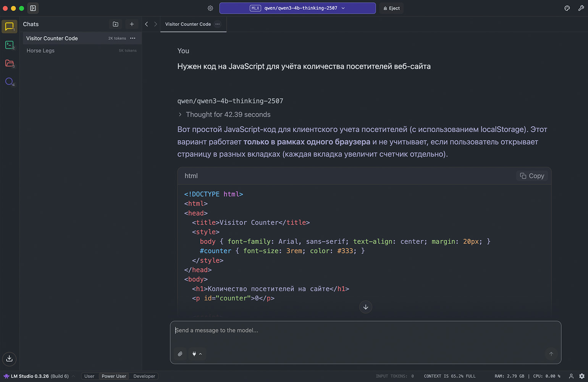Open the Developer terminal sidebar icon
Screen dimensions: 588x382
[x=10, y=45]
